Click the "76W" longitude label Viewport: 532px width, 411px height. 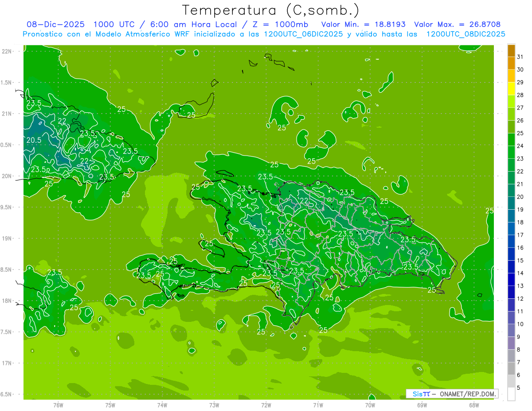pyautogui.click(x=58, y=405)
